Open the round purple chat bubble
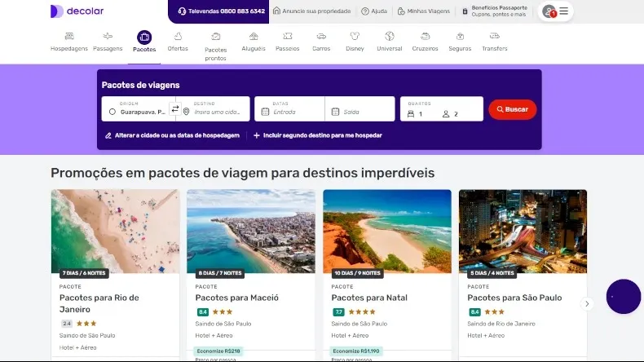 [624, 296]
